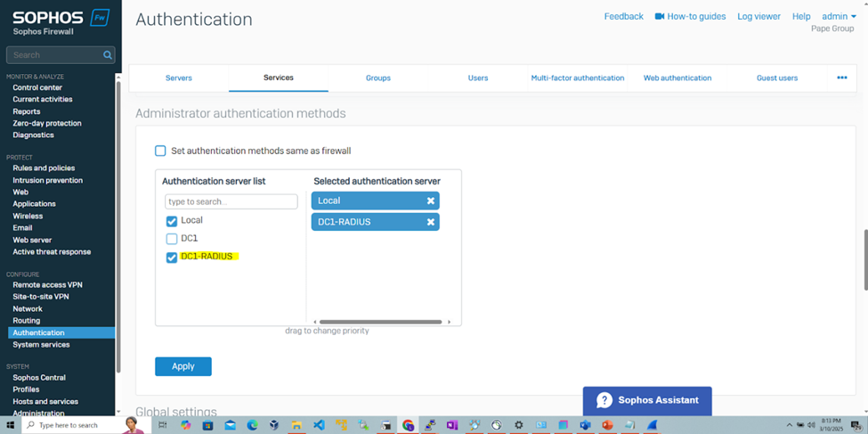Launch Microsoft Edge from the taskbar
This screenshot has height=434, width=868.
tap(253, 425)
